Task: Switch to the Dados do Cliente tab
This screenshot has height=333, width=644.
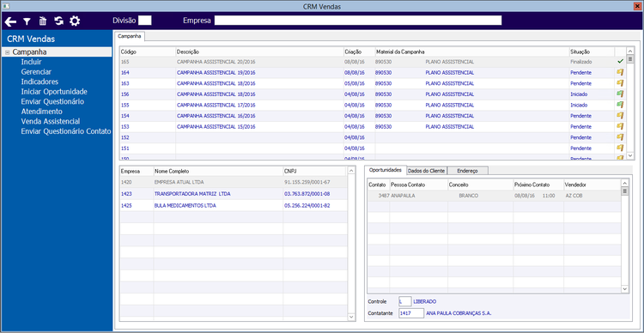Action: (426, 171)
